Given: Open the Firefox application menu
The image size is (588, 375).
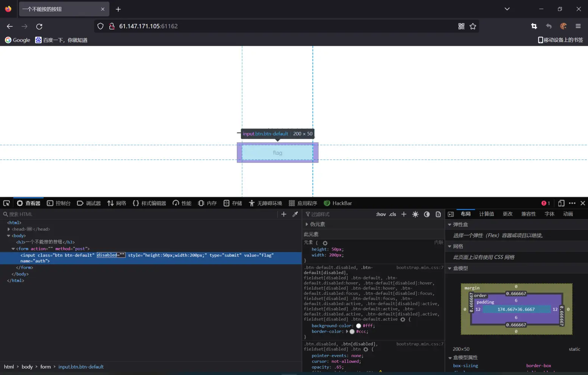Looking at the screenshot, I should [x=578, y=26].
